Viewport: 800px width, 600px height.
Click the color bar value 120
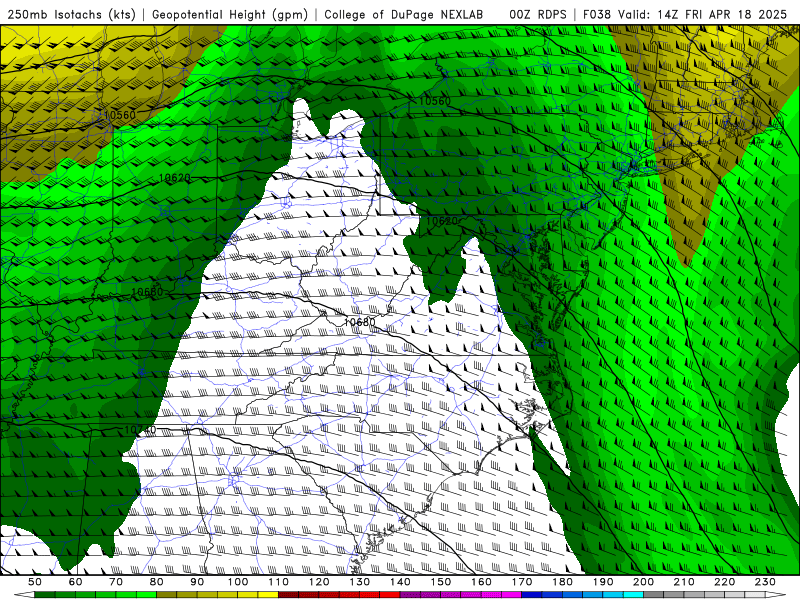click(x=319, y=582)
